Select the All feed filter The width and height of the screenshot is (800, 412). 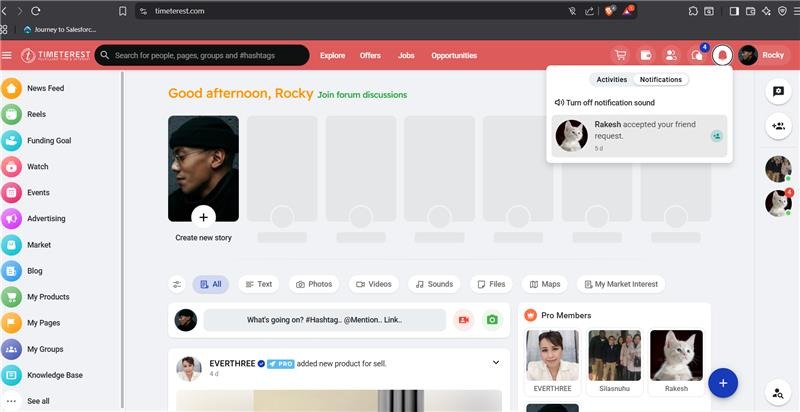pos(211,284)
